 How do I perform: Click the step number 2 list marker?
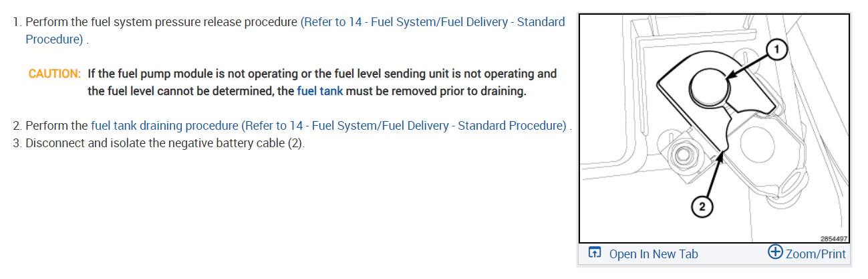17,125
